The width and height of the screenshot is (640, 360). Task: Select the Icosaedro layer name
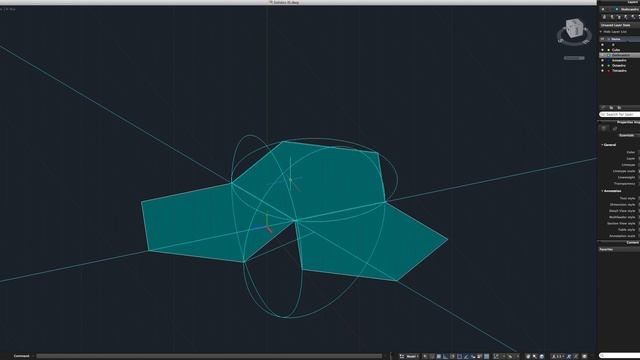[619, 60]
